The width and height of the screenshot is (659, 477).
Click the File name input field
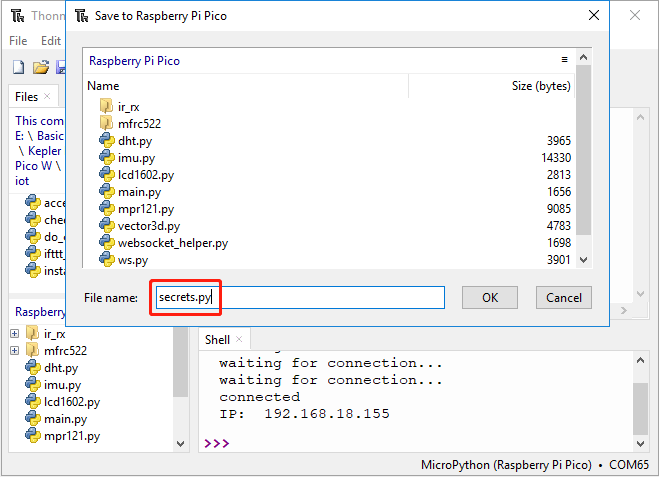pyautogui.click(x=300, y=298)
